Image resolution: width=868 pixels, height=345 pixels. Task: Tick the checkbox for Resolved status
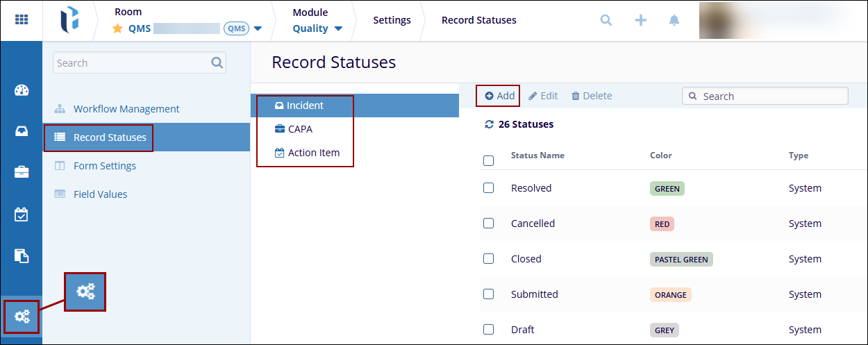click(x=488, y=188)
